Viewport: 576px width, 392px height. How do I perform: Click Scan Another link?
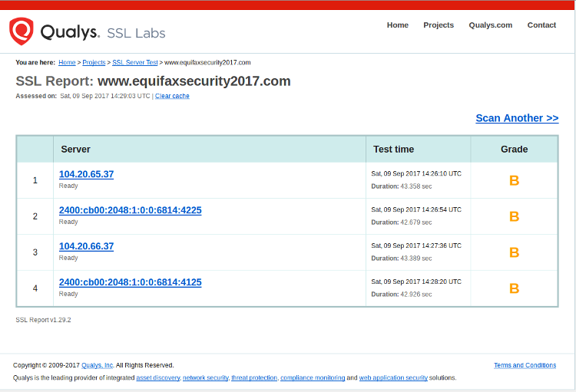[x=517, y=118]
